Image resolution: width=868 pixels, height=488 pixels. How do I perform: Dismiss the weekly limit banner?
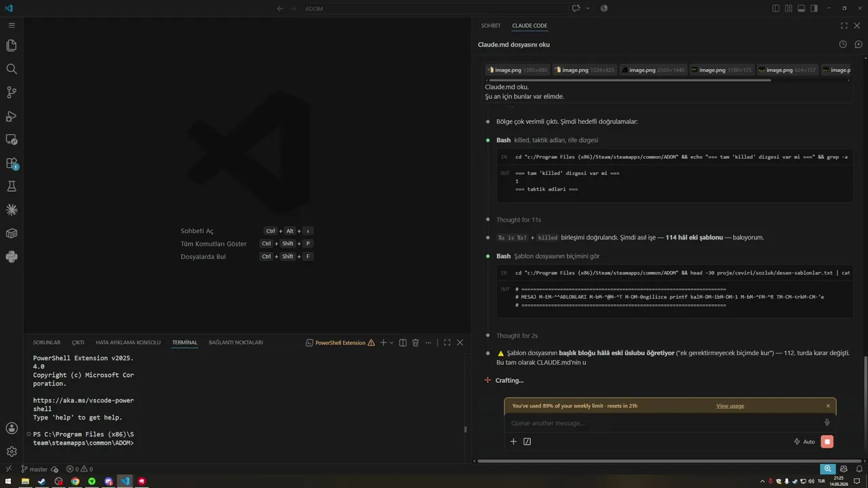[828, 406]
